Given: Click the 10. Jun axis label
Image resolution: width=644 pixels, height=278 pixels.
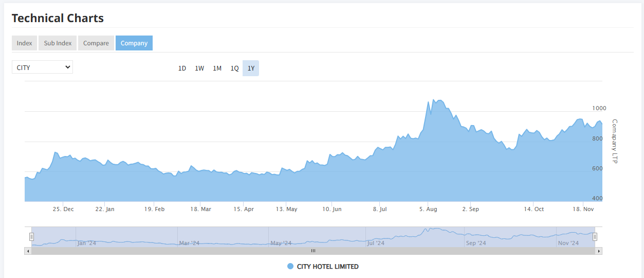Looking at the screenshot, I should pyautogui.click(x=332, y=210).
